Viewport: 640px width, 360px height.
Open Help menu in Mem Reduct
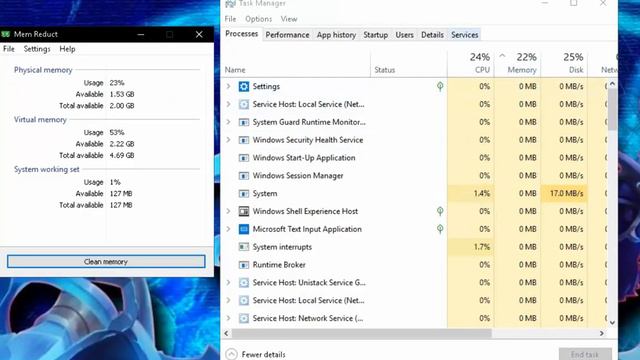click(x=67, y=49)
